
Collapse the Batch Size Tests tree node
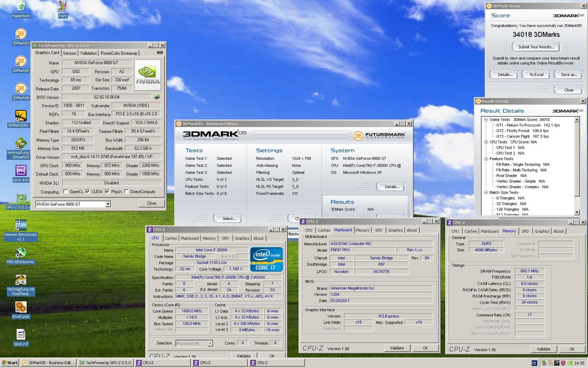click(x=486, y=192)
